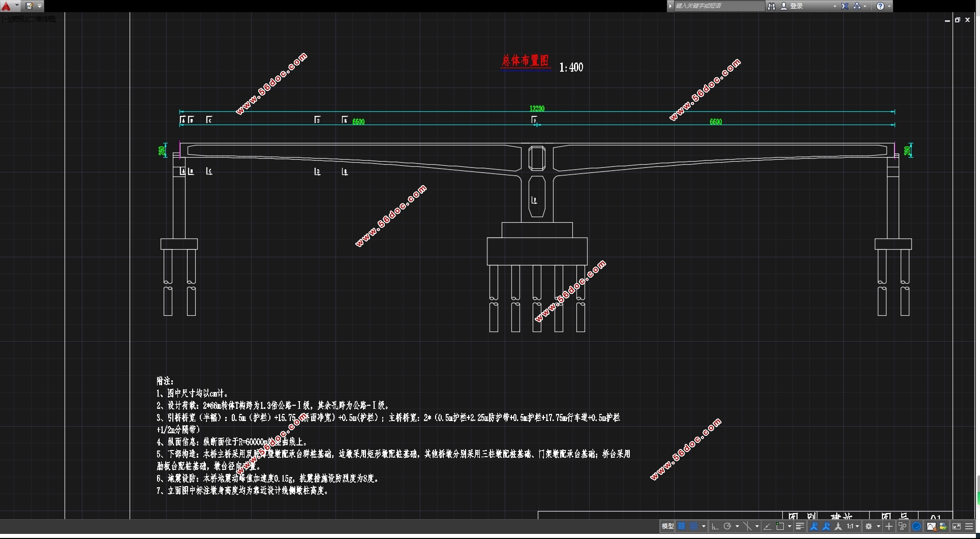Image resolution: width=980 pixels, height=539 pixels.
Task: Toggle polar tracking icon
Action: tap(727, 526)
